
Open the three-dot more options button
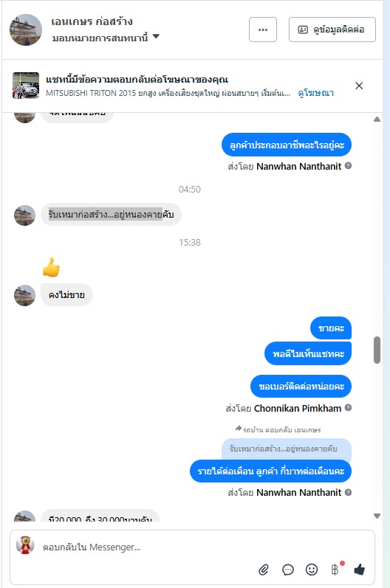tap(263, 30)
